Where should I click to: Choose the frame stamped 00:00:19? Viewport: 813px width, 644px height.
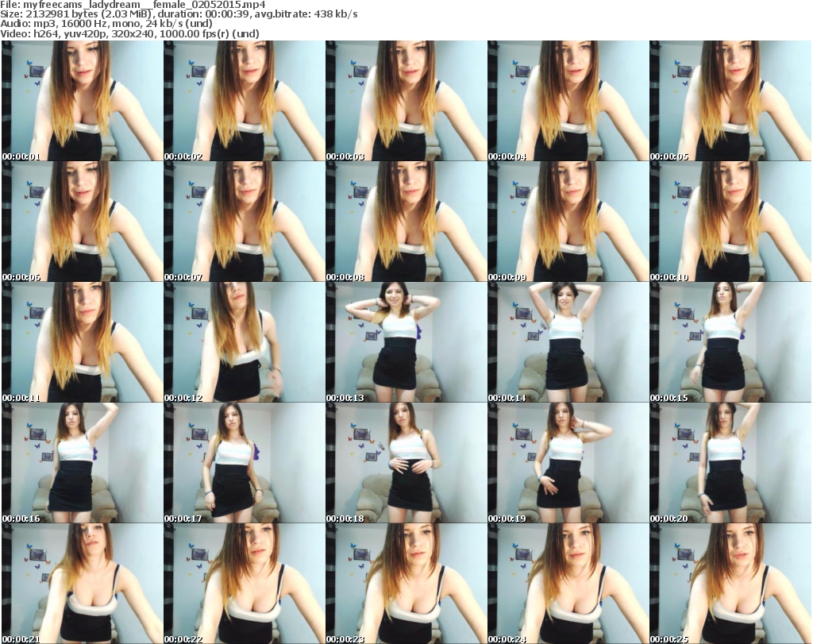(x=568, y=463)
